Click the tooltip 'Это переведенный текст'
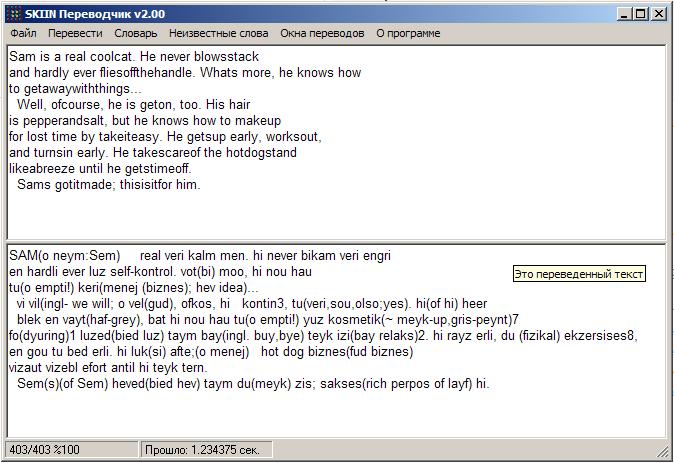Viewport: 674px width, 463px height. point(579,274)
